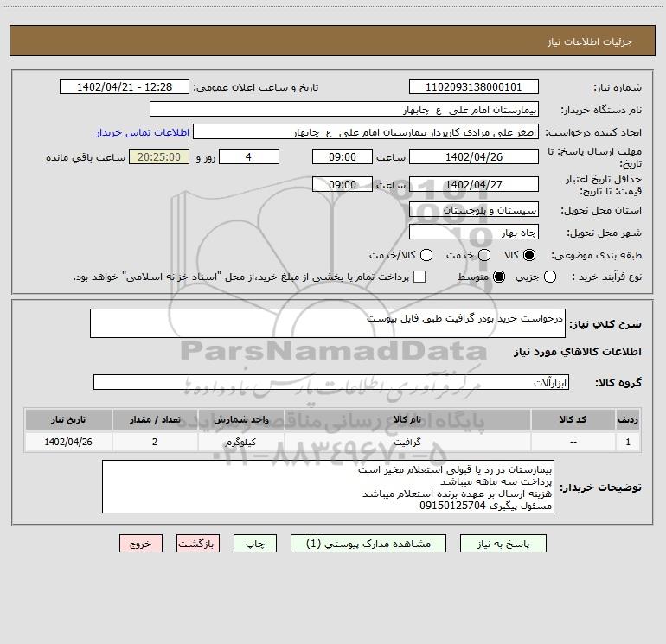Click the 'ردیف' column header

pos(628,420)
